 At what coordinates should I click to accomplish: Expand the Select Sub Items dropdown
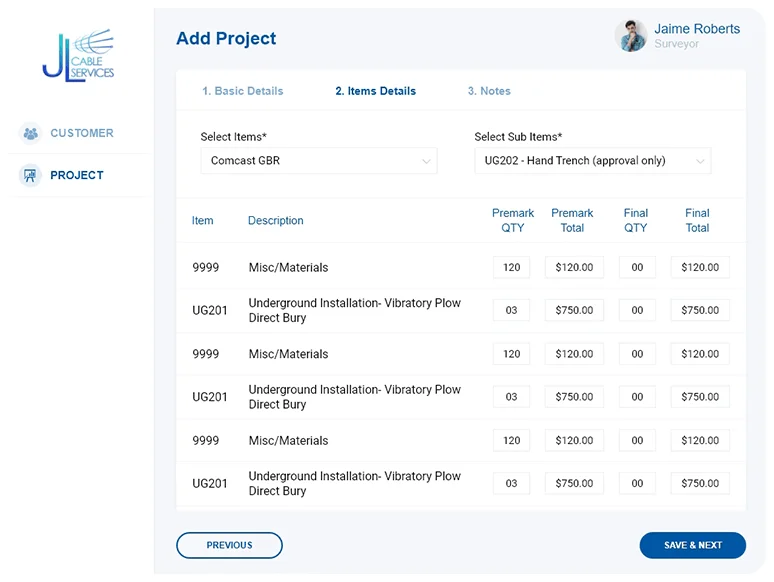(592, 161)
